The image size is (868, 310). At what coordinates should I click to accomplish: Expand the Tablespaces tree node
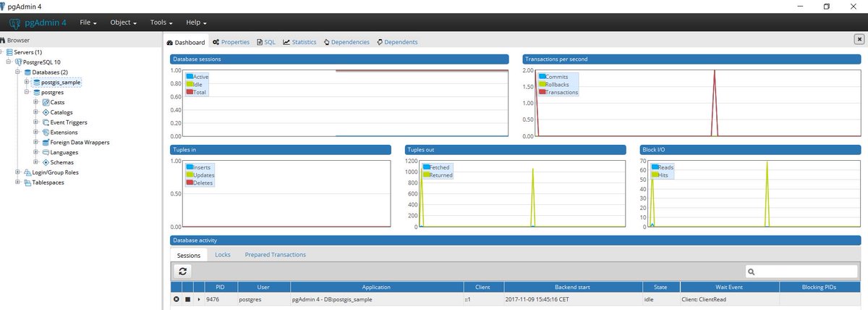pyautogui.click(x=17, y=183)
